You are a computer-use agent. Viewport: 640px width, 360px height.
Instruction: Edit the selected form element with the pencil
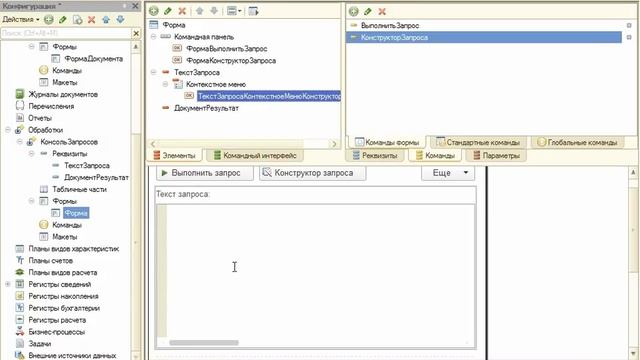point(168,11)
